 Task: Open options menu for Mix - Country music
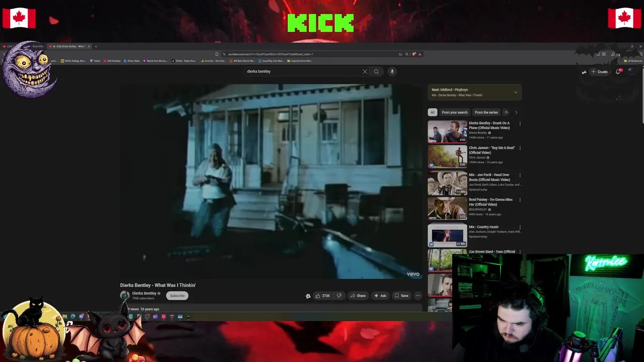point(520,227)
